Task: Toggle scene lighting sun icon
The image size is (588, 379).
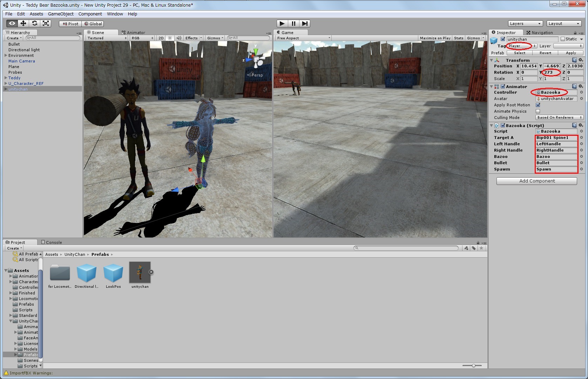Action: 170,38
